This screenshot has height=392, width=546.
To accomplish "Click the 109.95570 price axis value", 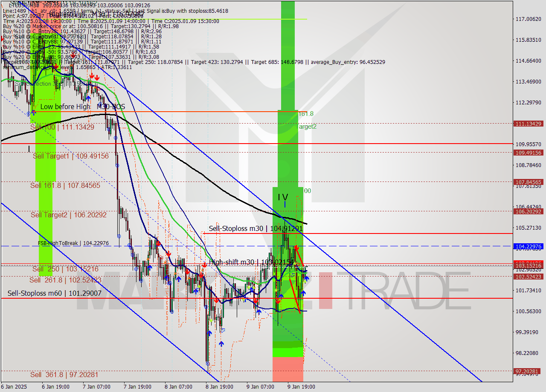I will click(529, 144).
